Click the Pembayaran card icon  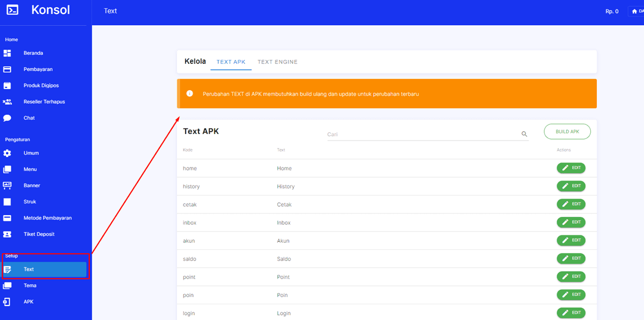7,69
